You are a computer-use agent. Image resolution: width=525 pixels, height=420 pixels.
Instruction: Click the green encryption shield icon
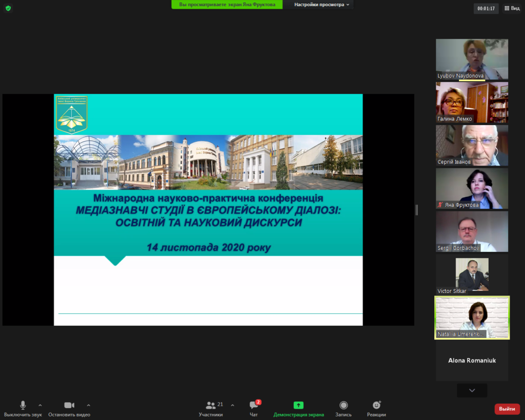[x=8, y=8]
